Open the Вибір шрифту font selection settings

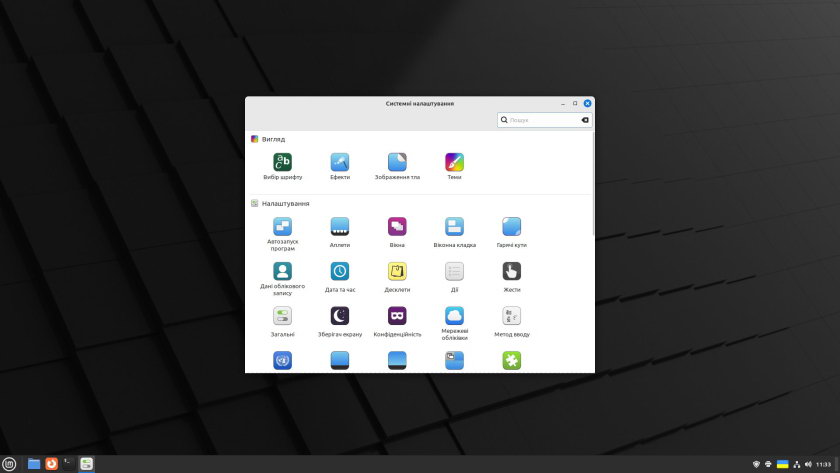pyautogui.click(x=282, y=166)
